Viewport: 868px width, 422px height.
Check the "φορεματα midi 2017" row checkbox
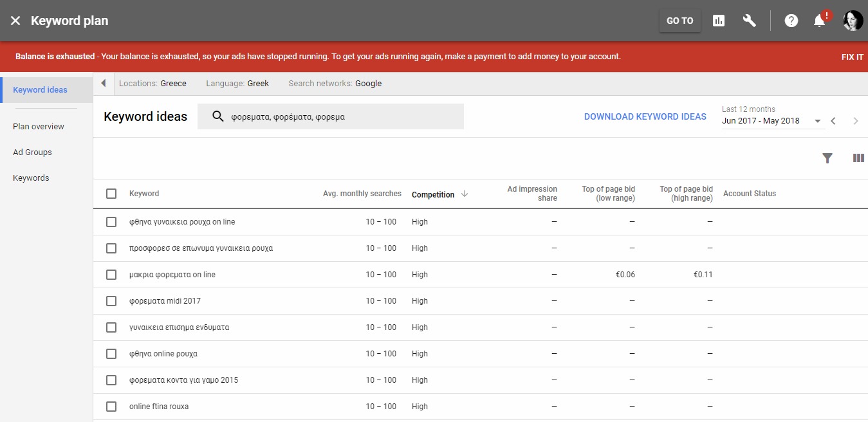pos(111,301)
